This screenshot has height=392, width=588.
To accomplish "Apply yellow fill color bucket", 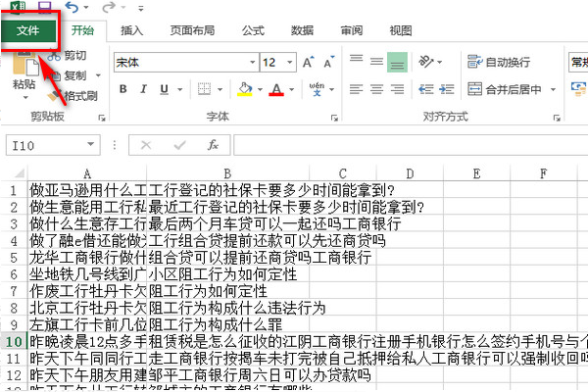I will tap(244, 89).
